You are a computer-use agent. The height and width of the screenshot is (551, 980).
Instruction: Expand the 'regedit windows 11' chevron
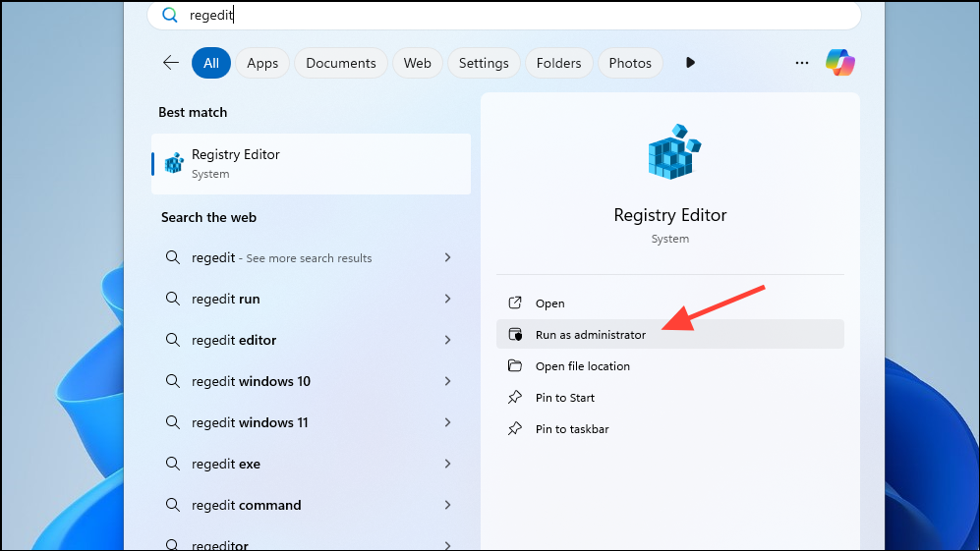[x=447, y=422]
